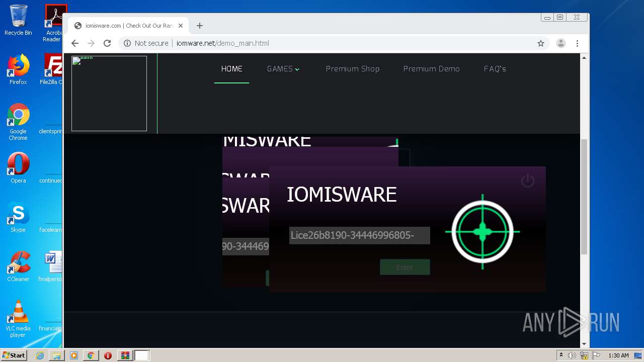Reload the iomware.net page
This screenshot has height=362, width=644.
(107, 43)
